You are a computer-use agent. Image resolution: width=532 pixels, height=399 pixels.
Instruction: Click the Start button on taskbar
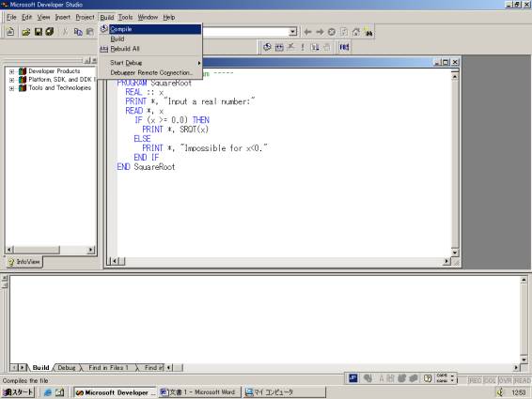coord(18,392)
